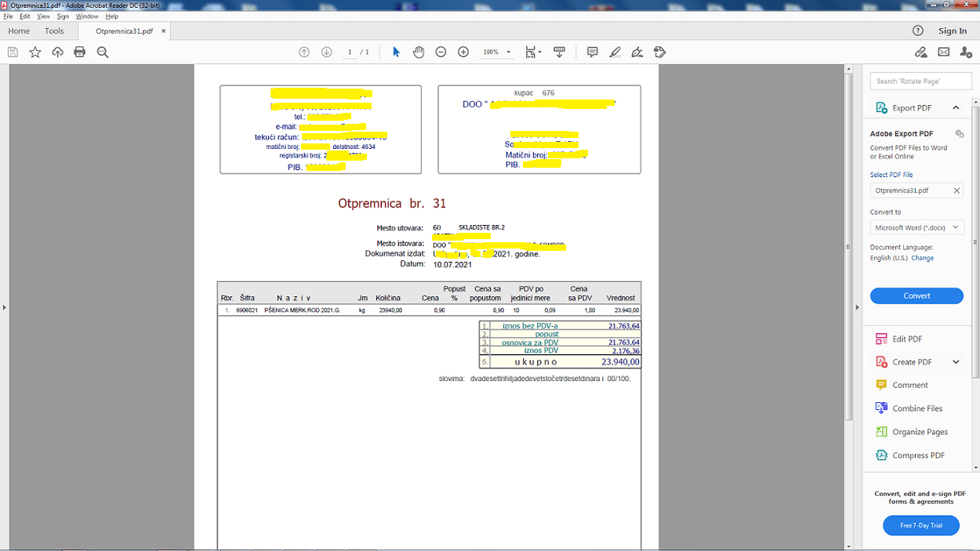Click the upload to cloud icon
Image resolution: width=980 pixels, height=551 pixels.
[x=57, y=52]
